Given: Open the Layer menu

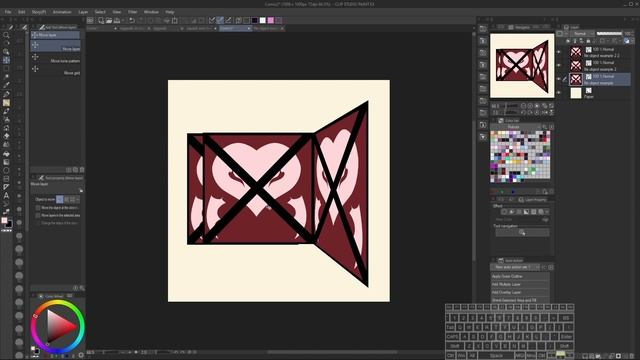Looking at the screenshot, I should tap(83, 12).
